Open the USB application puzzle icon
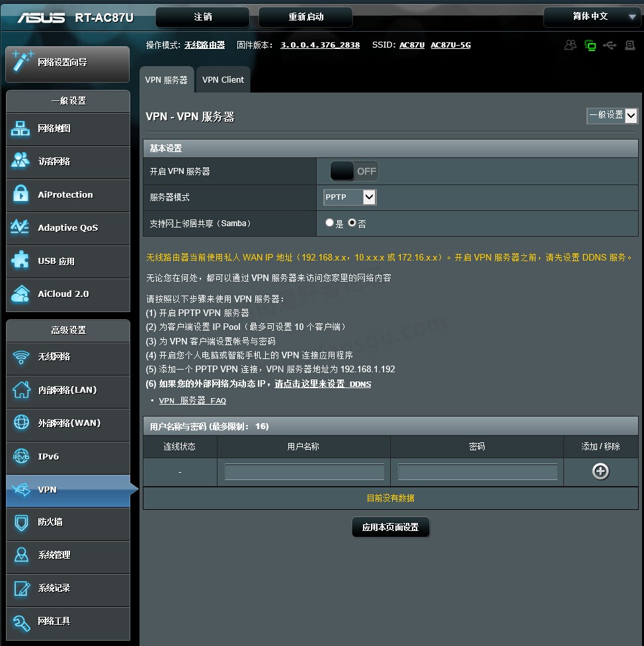644x646 pixels. tap(20, 261)
